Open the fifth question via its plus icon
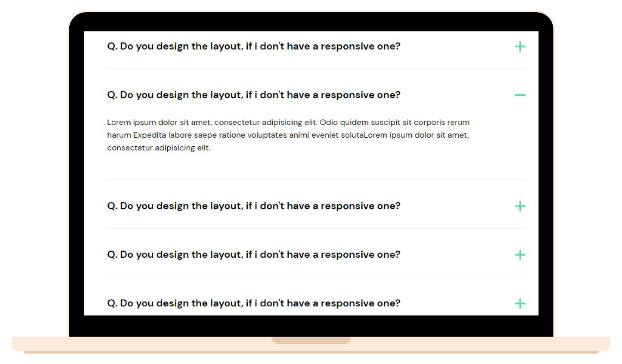 [519, 303]
